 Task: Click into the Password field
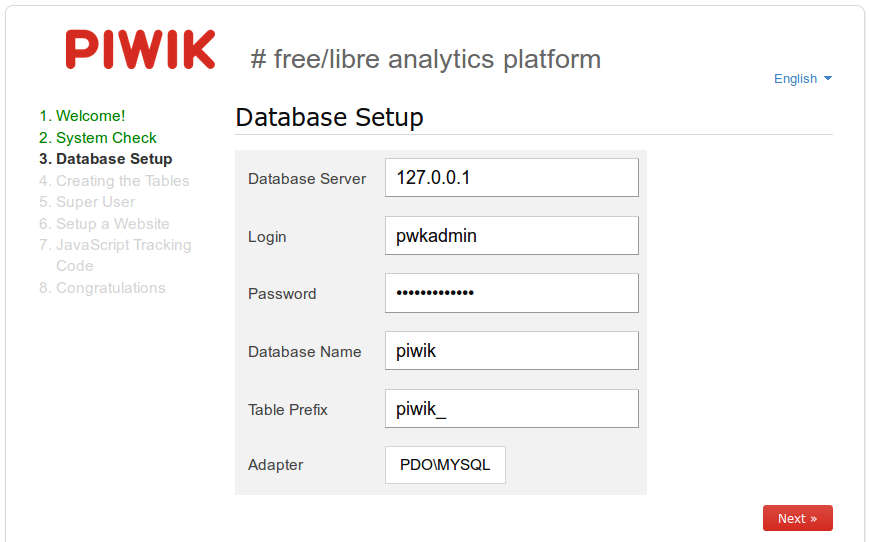512,293
